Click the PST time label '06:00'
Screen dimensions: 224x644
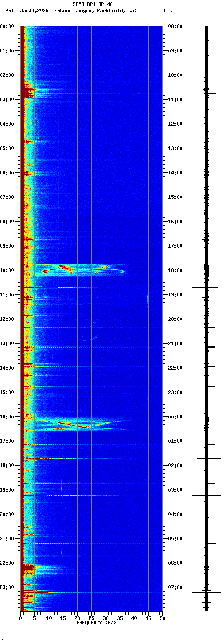pyautogui.click(x=7, y=173)
